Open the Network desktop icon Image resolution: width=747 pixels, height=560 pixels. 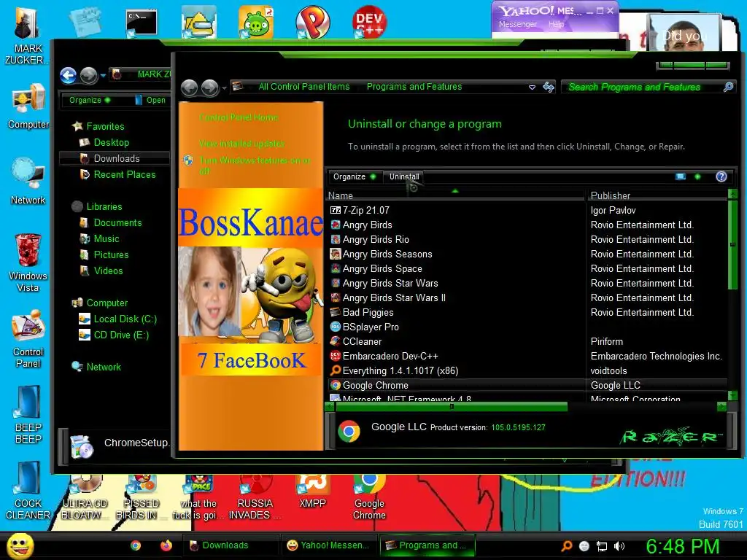pos(28,182)
